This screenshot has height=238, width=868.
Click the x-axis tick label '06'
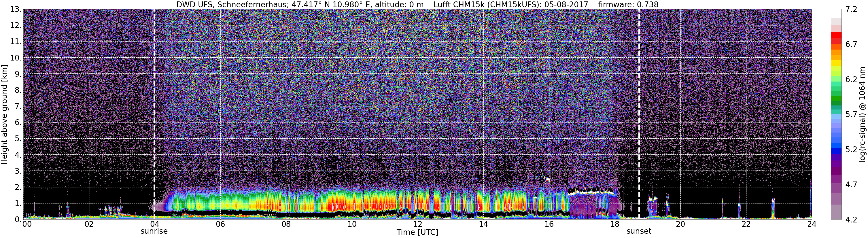point(220,224)
